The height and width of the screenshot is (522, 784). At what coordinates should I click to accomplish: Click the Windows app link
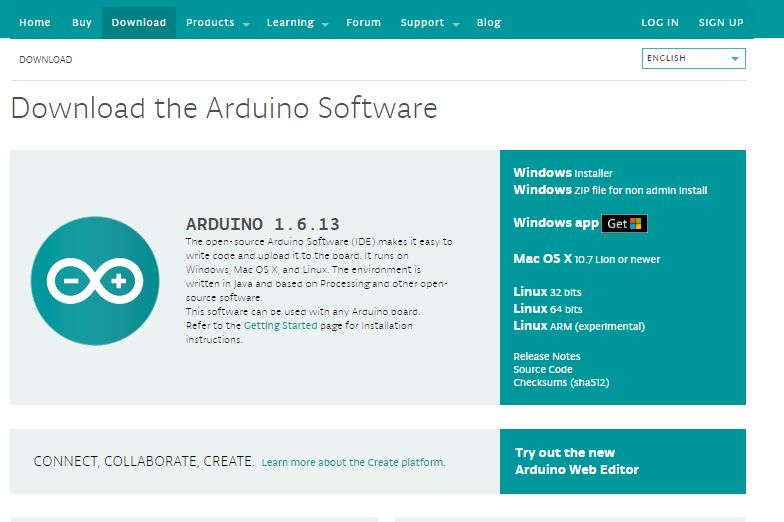tap(556, 222)
